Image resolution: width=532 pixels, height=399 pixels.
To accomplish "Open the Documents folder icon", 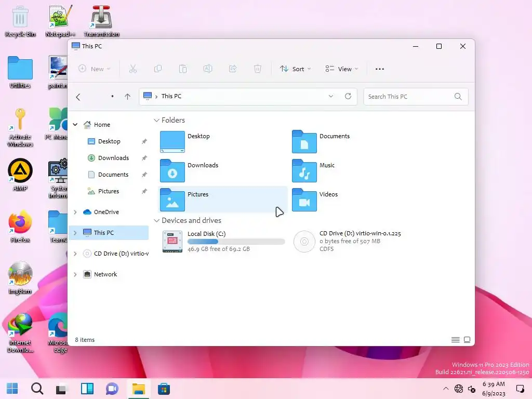I will [x=304, y=142].
